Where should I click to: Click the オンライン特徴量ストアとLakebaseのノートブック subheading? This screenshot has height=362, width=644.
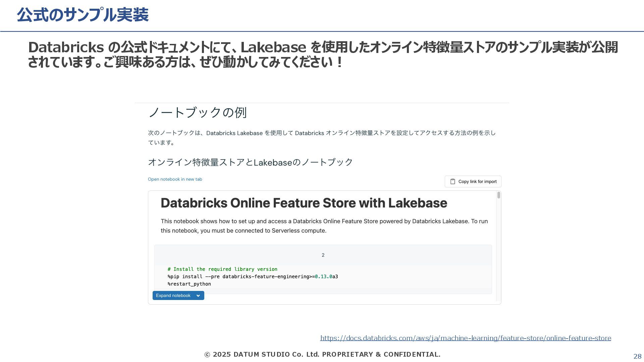tap(250, 162)
